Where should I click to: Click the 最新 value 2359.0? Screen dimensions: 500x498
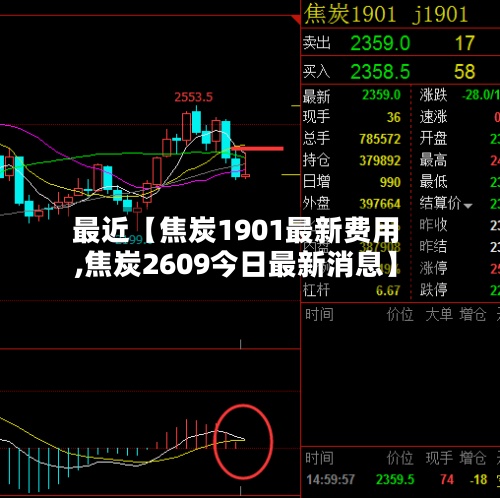[381, 95]
